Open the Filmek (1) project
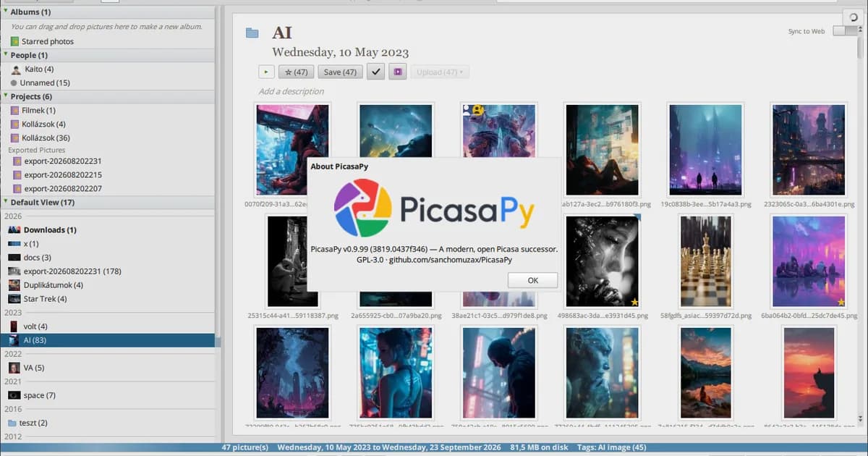Screen dimensions: 868x456 [x=38, y=110]
